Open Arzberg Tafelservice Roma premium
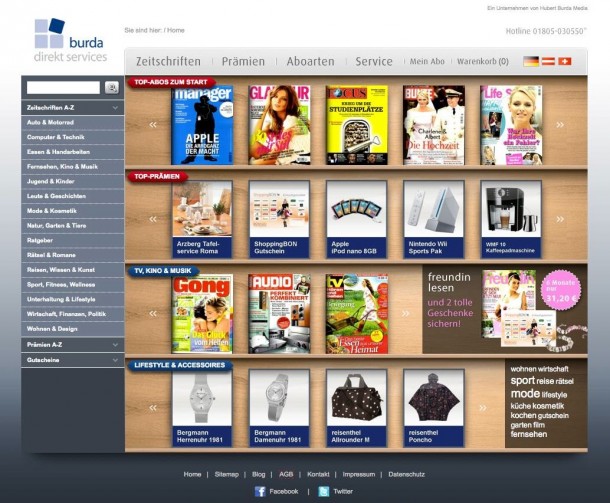This screenshot has width=610, height=503. click(202, 219)
